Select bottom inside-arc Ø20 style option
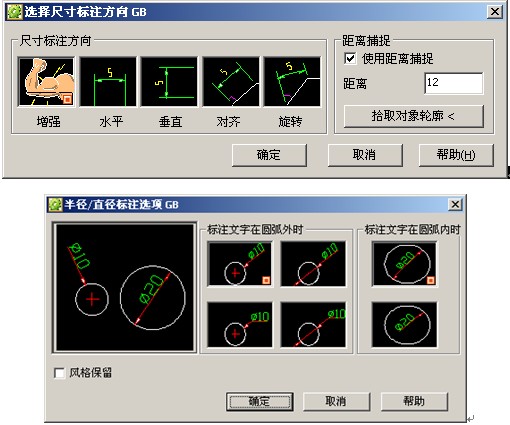 (x=404, y=325)
